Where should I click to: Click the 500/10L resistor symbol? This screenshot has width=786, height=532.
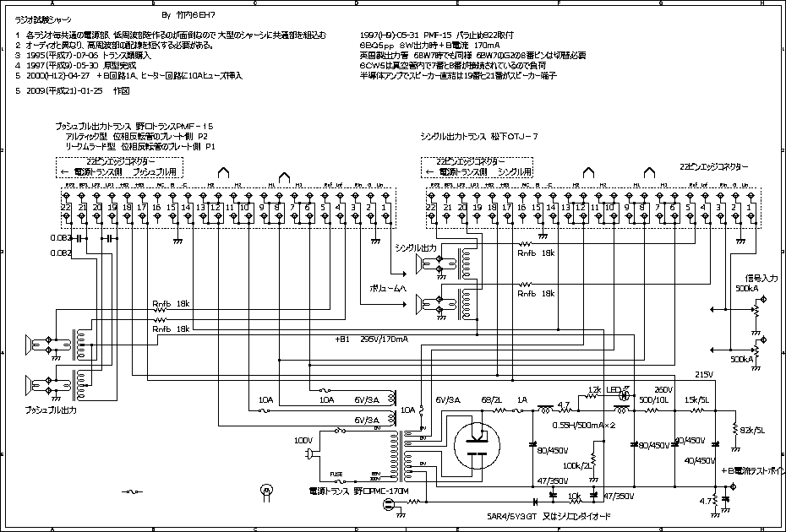pos(651,410)
